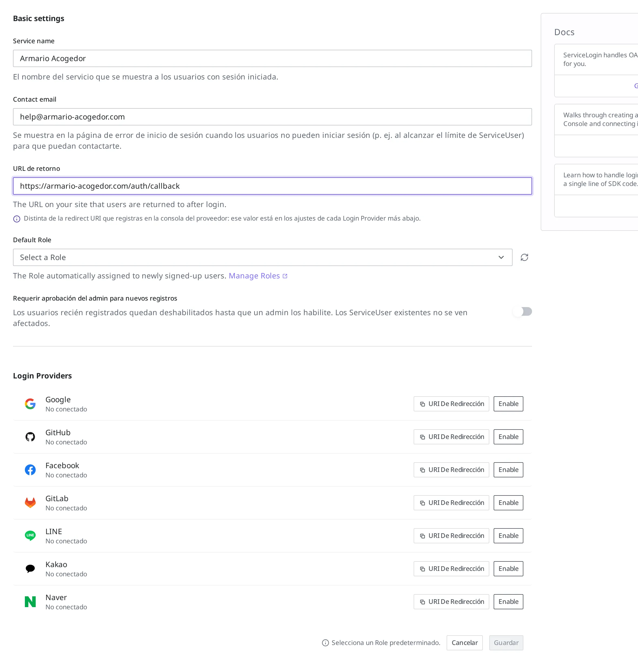Click info icon next to Selecciona un Role
The height and width of the screenshot is (672, 638).
(x=325, y=643)
